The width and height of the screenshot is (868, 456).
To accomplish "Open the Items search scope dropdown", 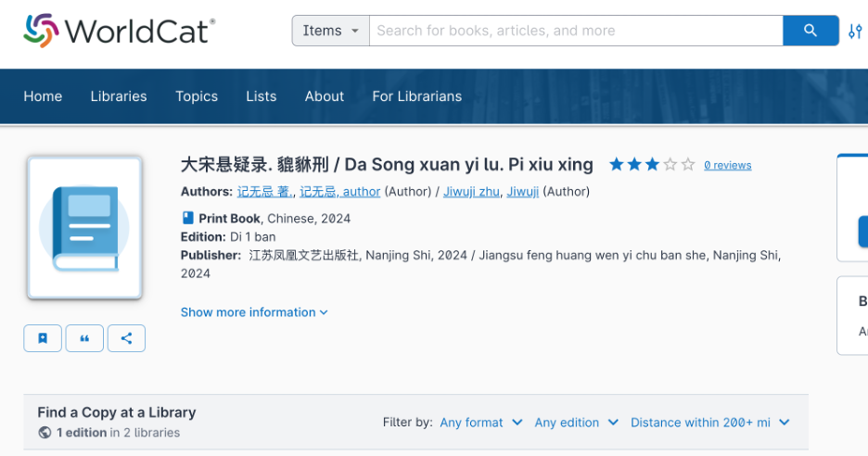I will (x=330, y=31).
